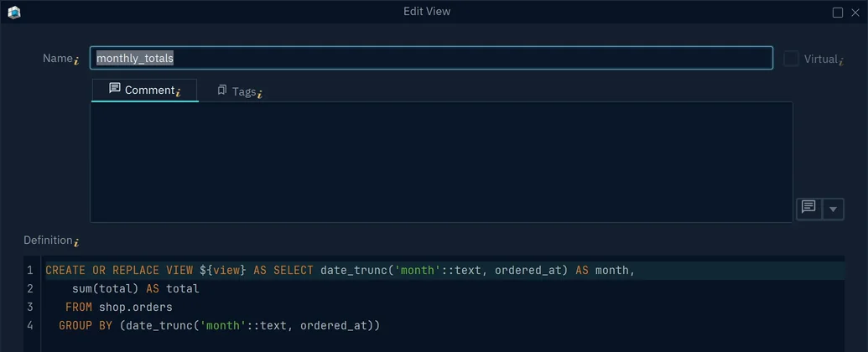Show info hint next to Name label
The height and width of the screenshot is (352, 868).
[x=76, y=61]
